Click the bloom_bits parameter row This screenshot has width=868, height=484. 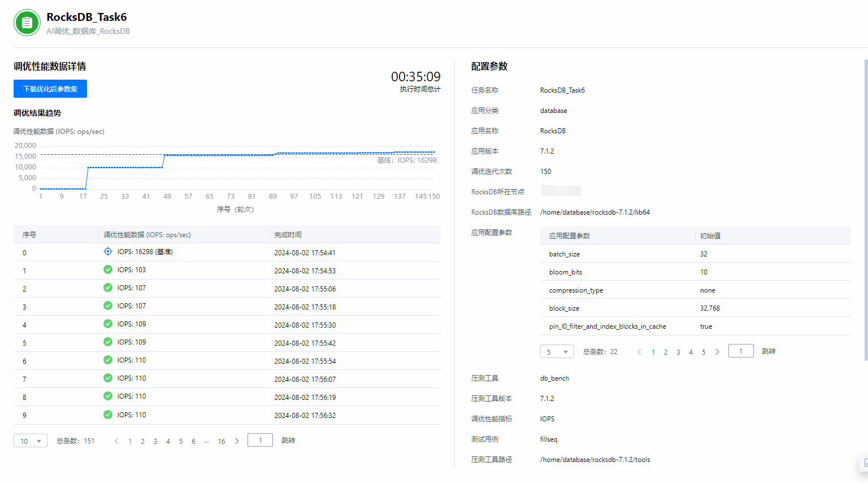click(696, 272)
